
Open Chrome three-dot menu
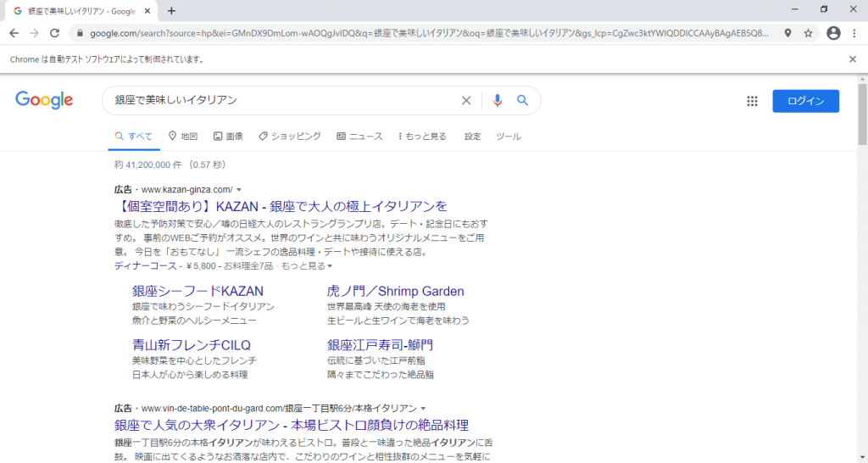click(855, 33)
